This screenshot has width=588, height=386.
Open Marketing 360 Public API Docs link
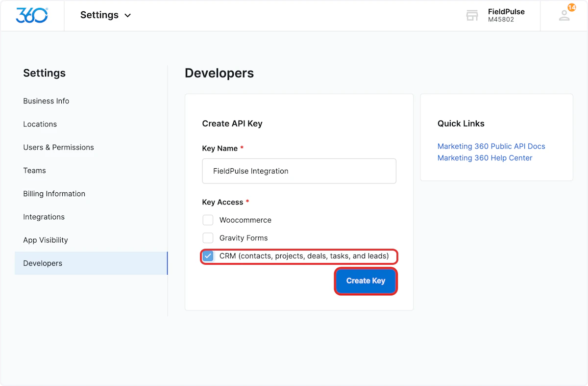tap(491, 146)
